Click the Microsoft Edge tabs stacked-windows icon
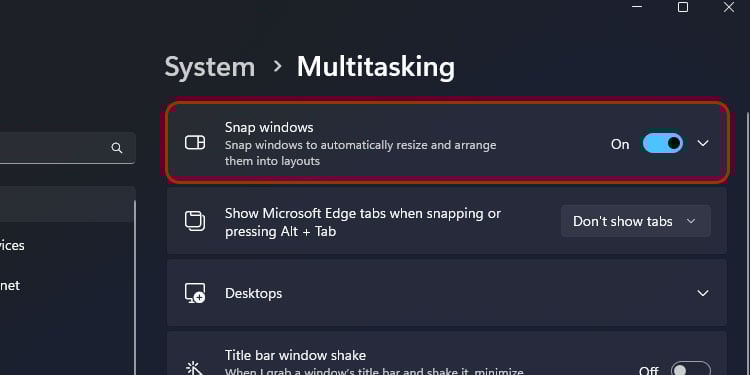 tap(195, 221)
